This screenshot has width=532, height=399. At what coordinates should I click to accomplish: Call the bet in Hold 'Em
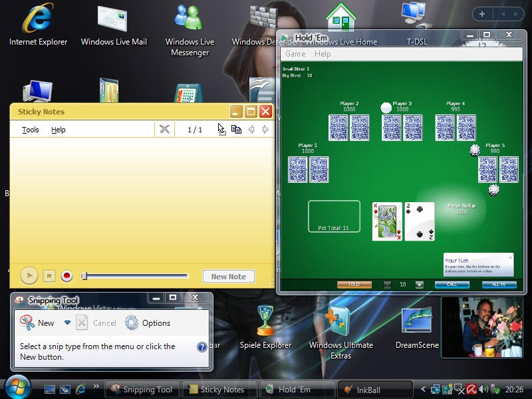[452, 285]
